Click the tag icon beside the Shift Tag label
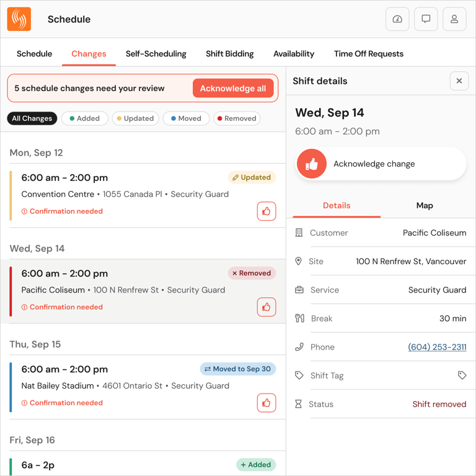The width and height of the screenshot is (476, 476). click(x=299, y=376)
